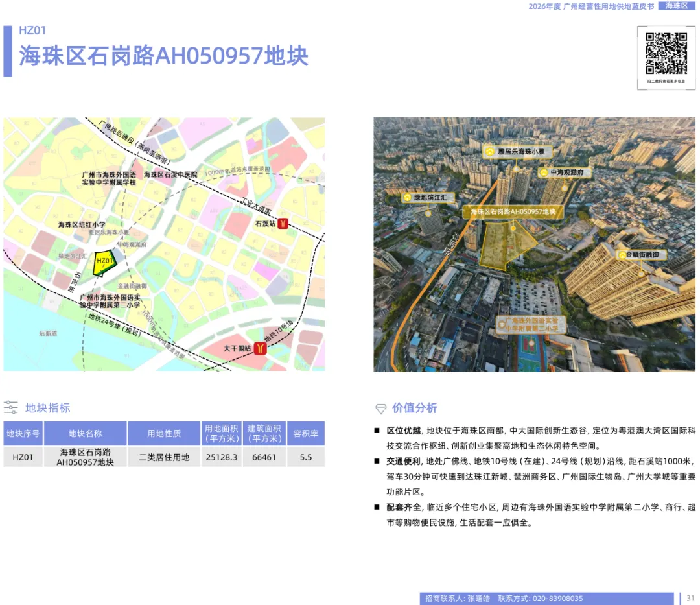700x605 pixels.
Task: Click the 配套齐全 bullet heading
Action: [404, 507]
